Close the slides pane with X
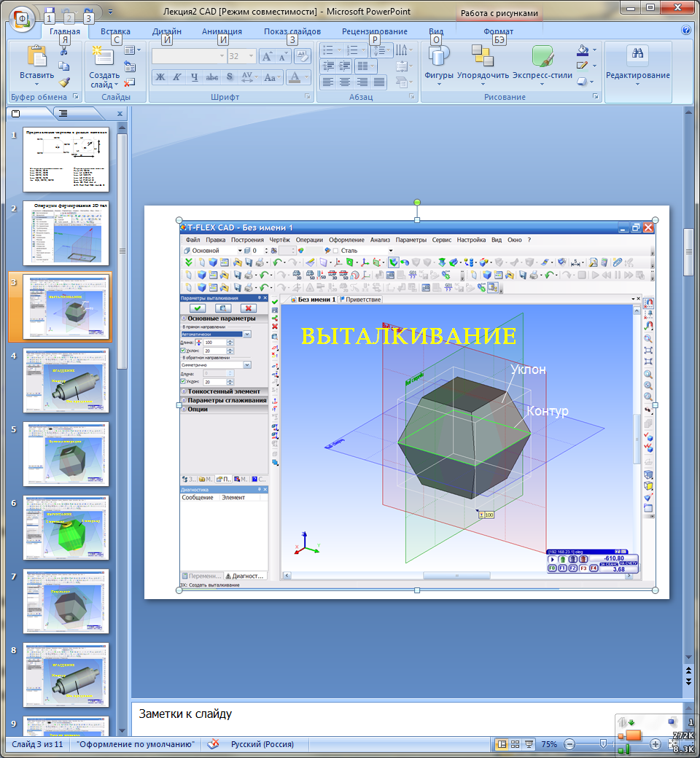The width and height of the screenshot is (700, 758). click(x=120, y=114)
